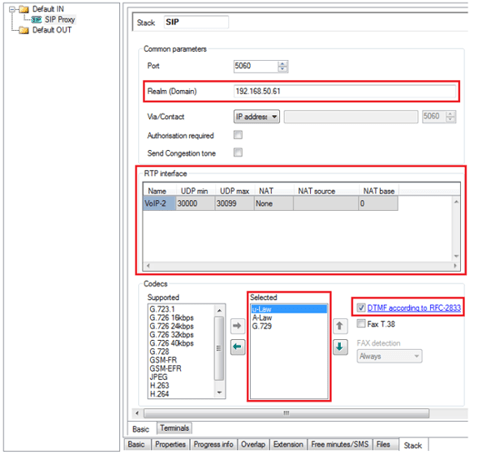Viewport: 500px width, 460px height.
Task: Click the Stack name field SIP
Action: click(196, 22)
